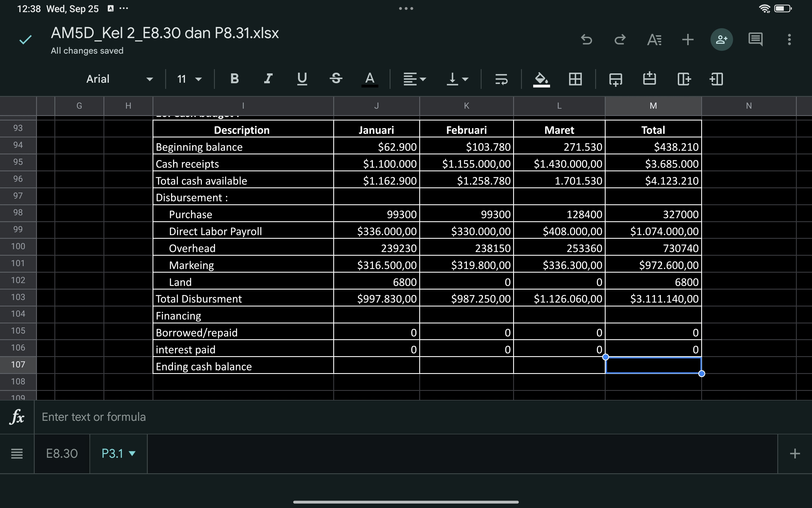Select the $997.830,00 cell

click(x=376, y=298)
